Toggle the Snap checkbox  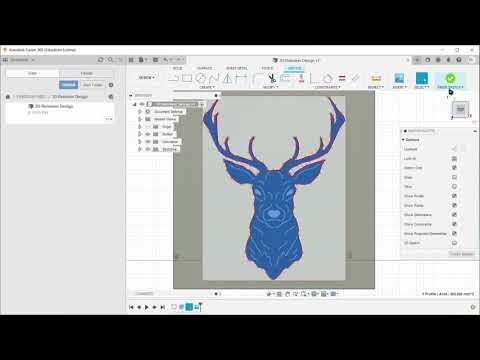(454, 177)
